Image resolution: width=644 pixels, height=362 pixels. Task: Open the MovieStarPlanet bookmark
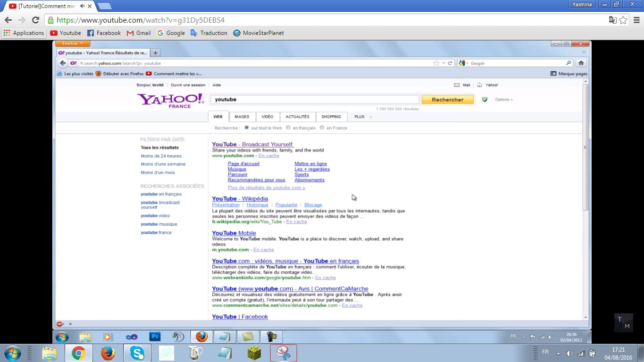[259, 33]
